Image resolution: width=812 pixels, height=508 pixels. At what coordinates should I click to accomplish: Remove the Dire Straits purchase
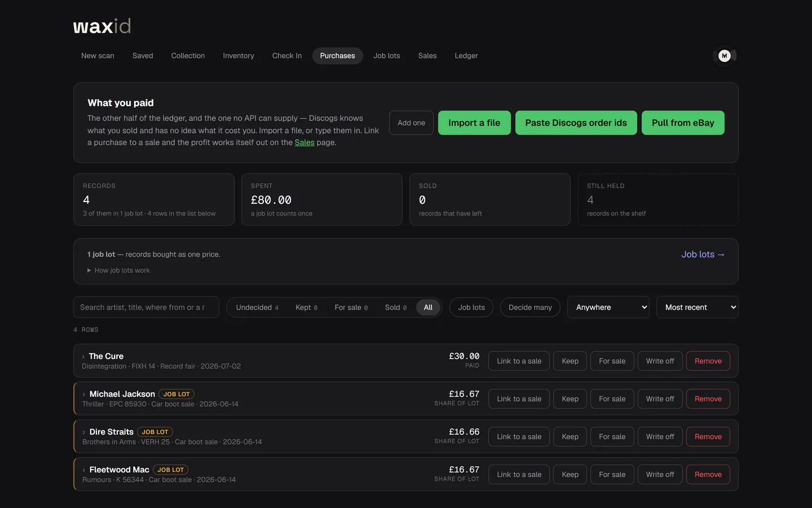[x=708, y=437]
